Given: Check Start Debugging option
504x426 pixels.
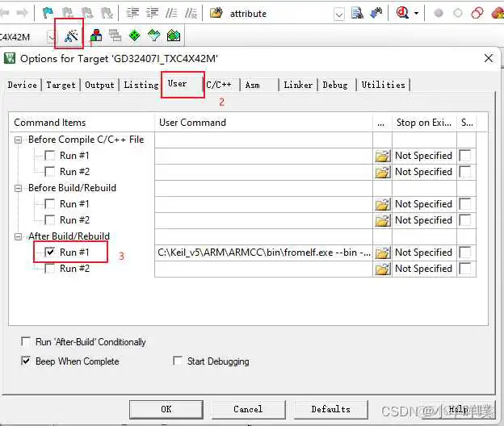Looking at the screenshot, I should pos(178,361).
